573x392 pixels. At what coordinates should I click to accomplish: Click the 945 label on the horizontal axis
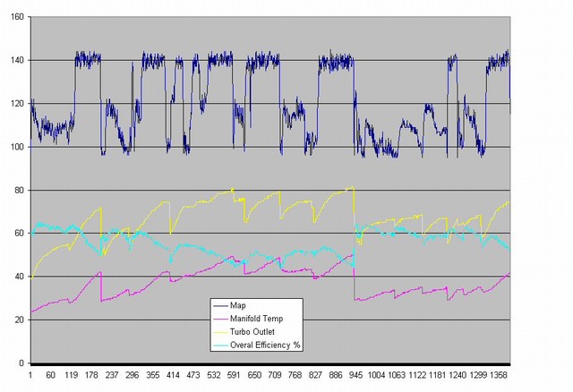pyautogui.click(x=355, y=376)
